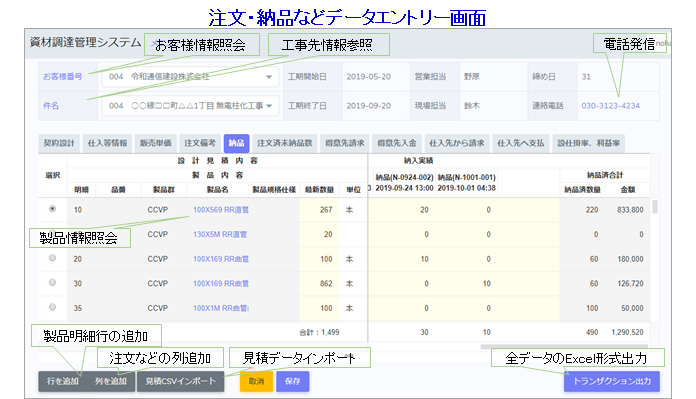This screenshot has width=696, height=399.
Task: Go to the 得意先請求 tab
Action: 344,143
